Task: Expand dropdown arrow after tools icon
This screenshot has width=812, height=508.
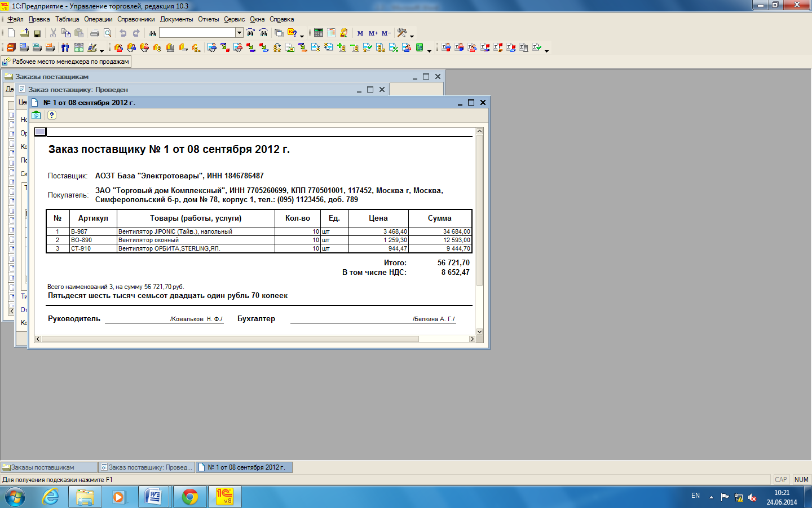Action: tap(412, 36)
